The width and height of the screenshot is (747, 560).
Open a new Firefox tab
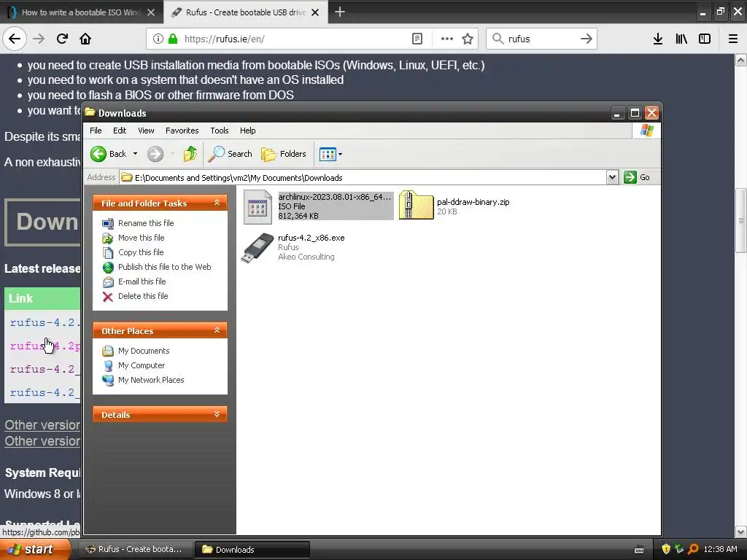(x=340, y=12)
